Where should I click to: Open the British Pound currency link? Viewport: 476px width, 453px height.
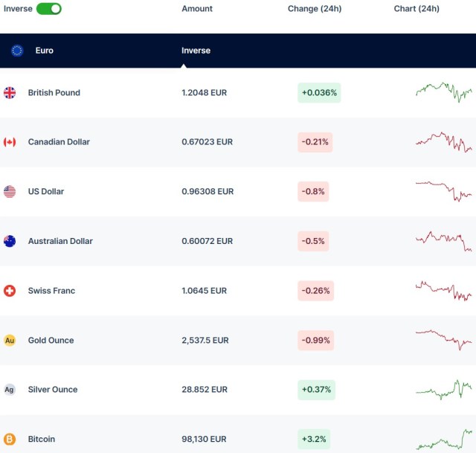(x=54, y=93)
